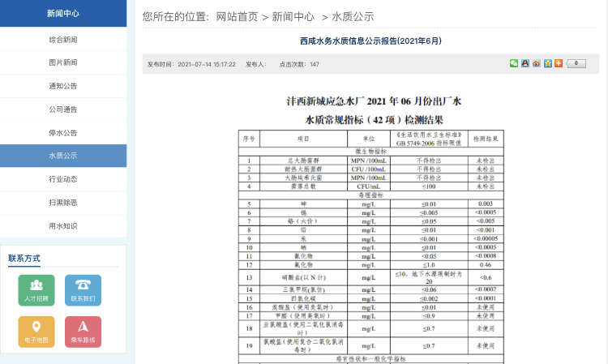Open the 人才招聘 recruitment tile
The image size is (608, 364).
[36, 290]
